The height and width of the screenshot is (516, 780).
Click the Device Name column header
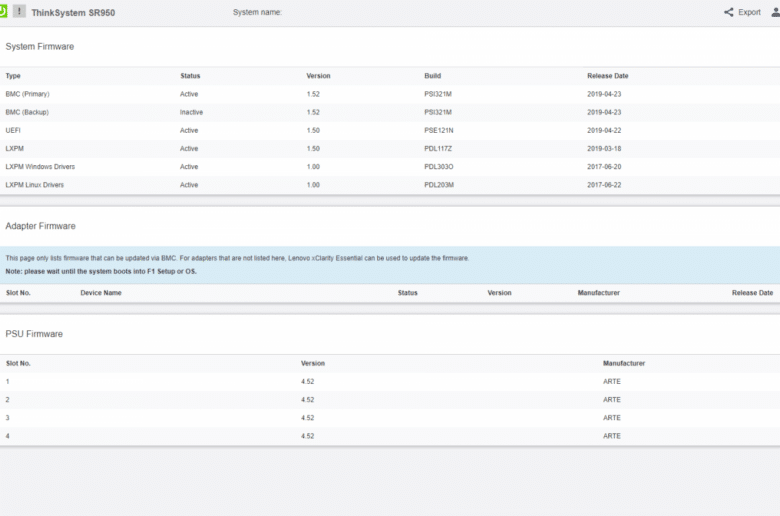pyautogui.click(x=101, y=293)
